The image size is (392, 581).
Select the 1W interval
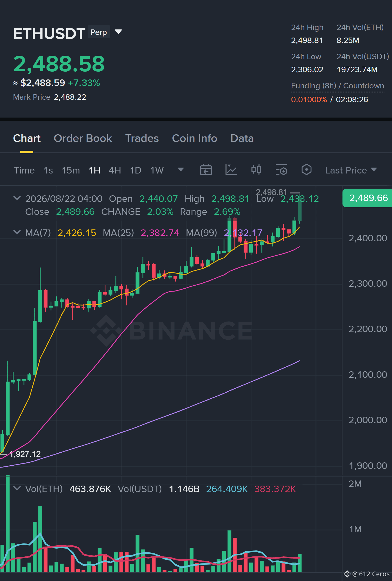point(157,171)
